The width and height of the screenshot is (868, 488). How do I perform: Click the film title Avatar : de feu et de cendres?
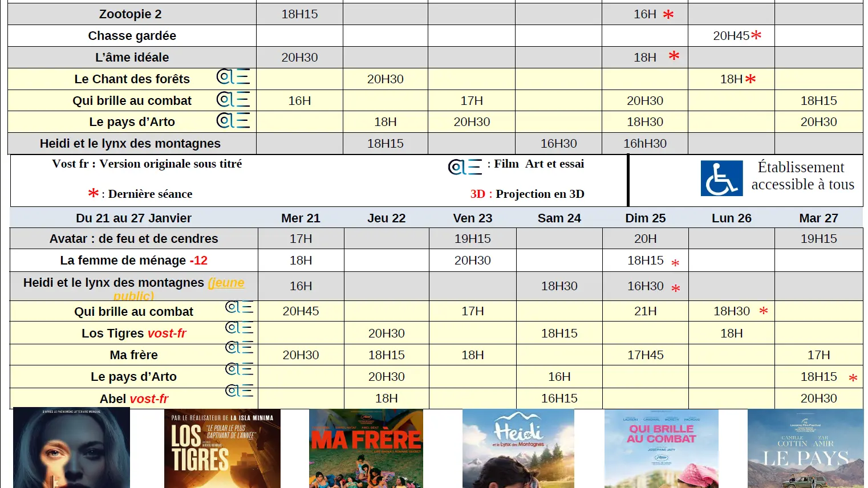click(132, 238)
